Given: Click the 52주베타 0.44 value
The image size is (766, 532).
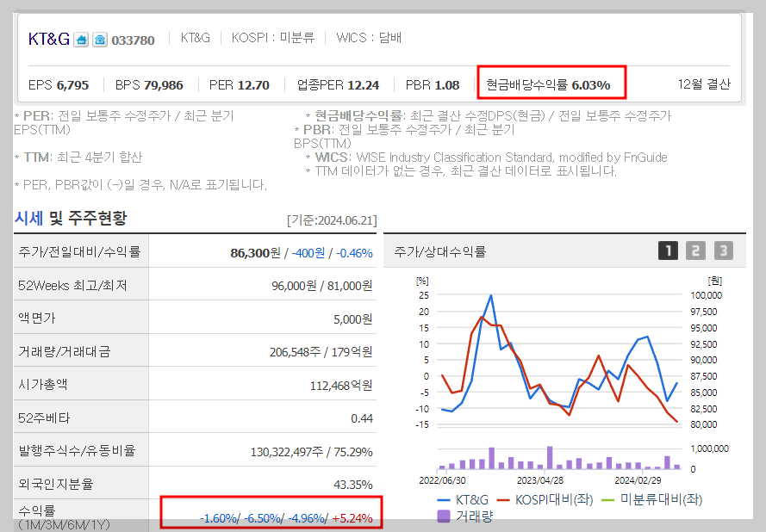Looking at the screenshot, I should (362, 418).
